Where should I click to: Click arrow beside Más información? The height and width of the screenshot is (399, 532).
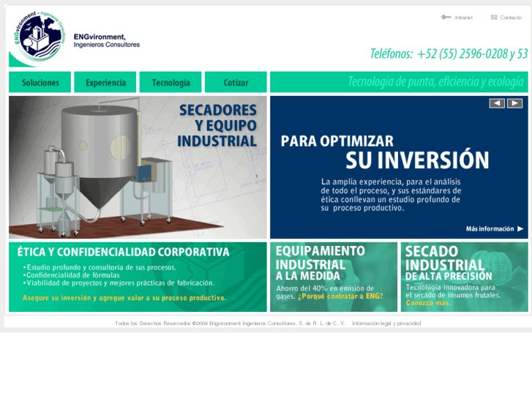coord(520,229)
